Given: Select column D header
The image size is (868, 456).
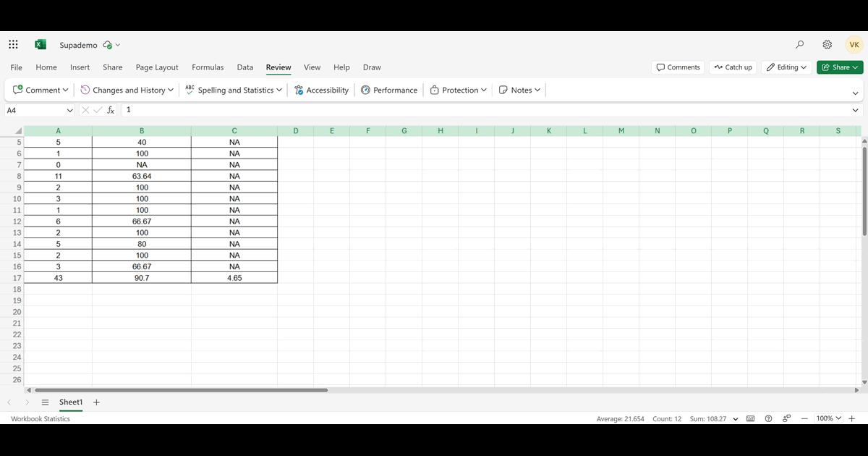Looking at the screenshot, I should pyautogui.click(x=296, y=131).
